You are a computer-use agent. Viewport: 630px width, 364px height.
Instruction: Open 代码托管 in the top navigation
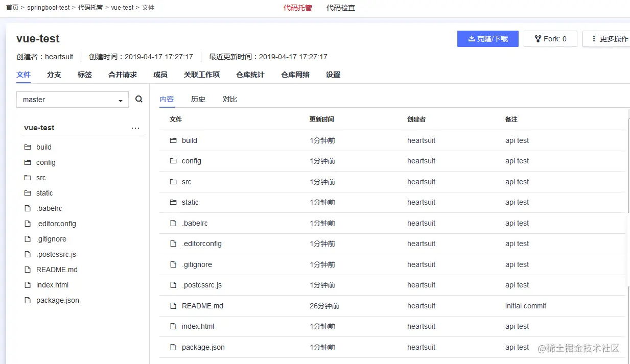[298, 8]
